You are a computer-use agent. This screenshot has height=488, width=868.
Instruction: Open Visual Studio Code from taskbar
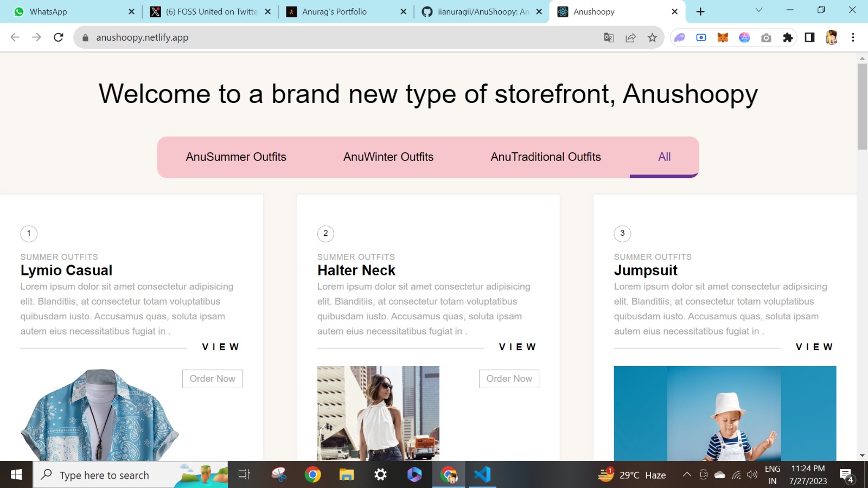(x=482, y=475)
